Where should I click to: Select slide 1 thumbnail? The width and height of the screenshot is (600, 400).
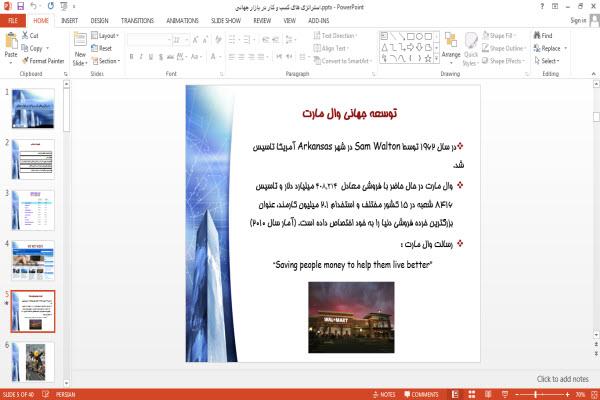pos(33,108)
